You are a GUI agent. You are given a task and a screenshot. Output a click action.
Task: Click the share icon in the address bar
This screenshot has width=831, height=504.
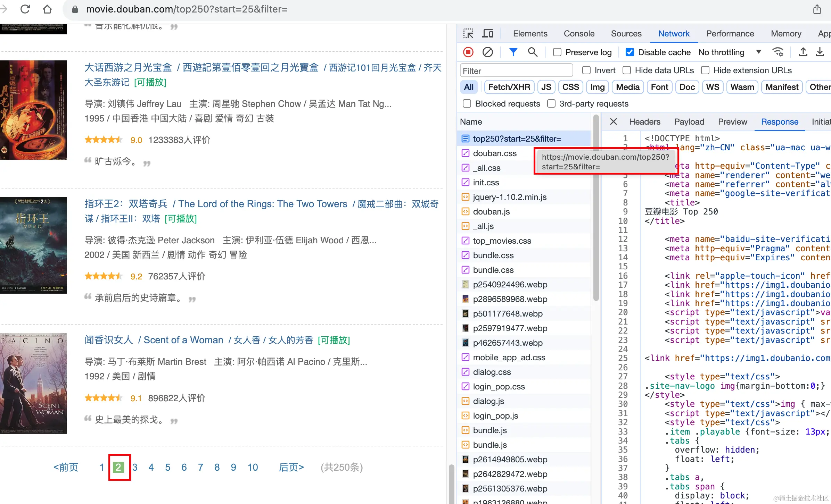pyautogui.click(x=817, y=9)
